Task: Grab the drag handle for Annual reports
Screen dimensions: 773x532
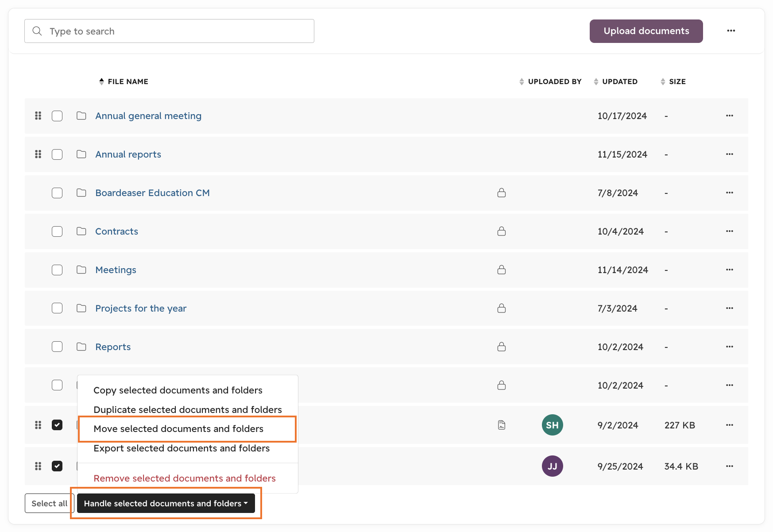Action: tap(38, 154)
